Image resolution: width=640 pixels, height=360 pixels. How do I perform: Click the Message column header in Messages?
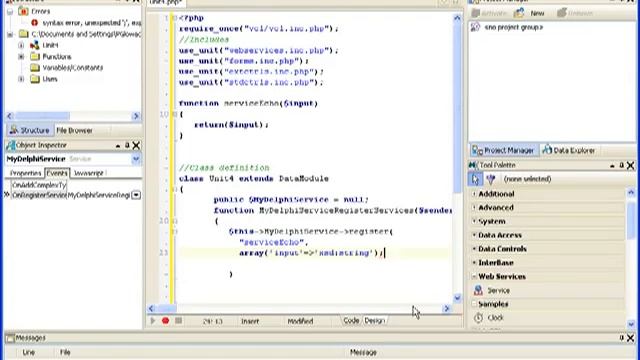(363, 352)
